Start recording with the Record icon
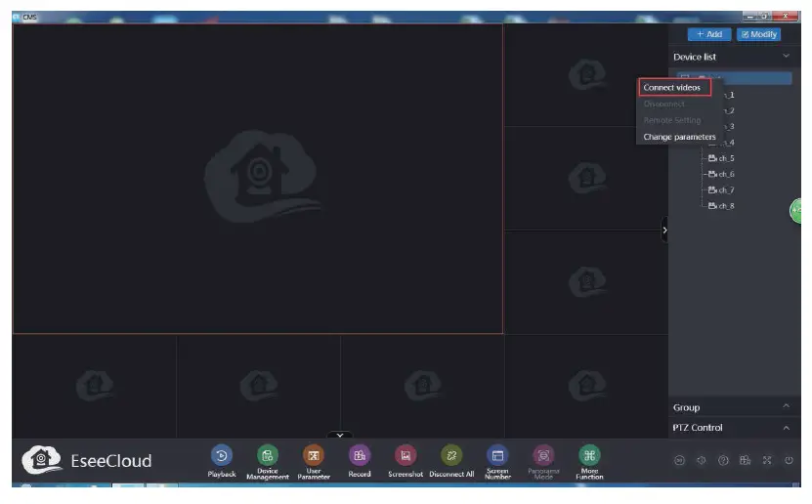Image resolution: width=812 pixels, height=504 pixels. coord(360,456)
